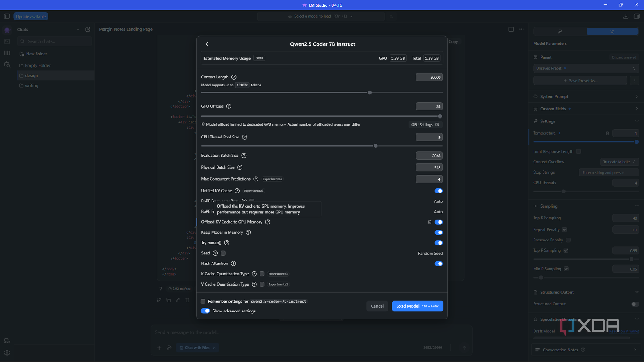The width and height of the screenshot is (644, 362).
Task: Toggle Flash Attention switch
Action: pyautogui.click(x=439, y=264)
